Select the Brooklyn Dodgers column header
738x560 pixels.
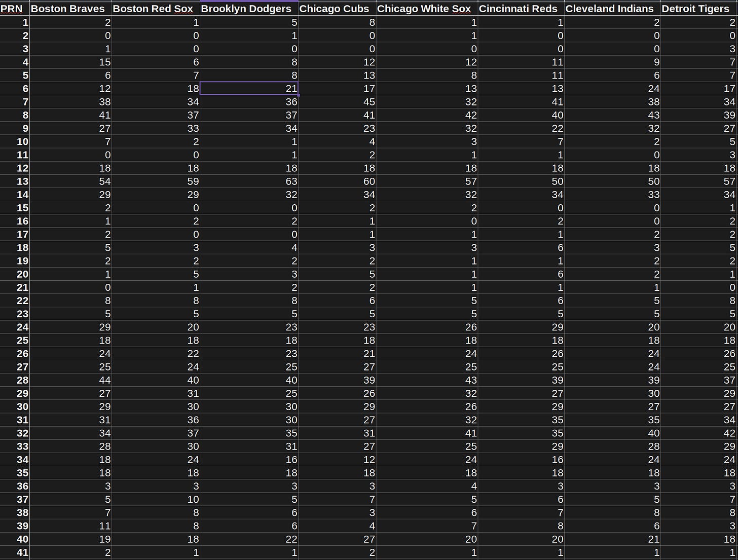point(249,9)
